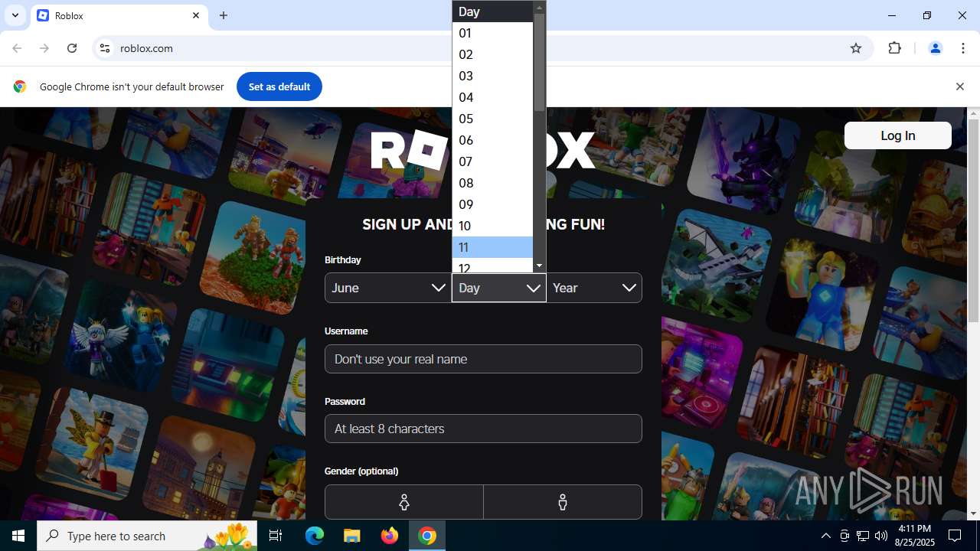Click the Log In button
The width and height of the screenshot is (980, 551).
(897, 135)
